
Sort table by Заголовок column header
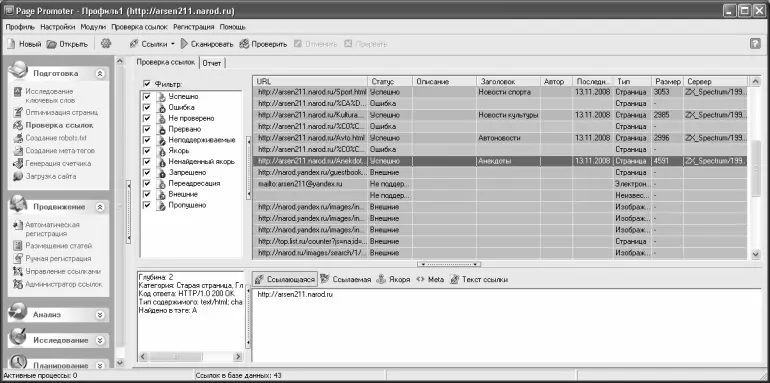point(508,82)
